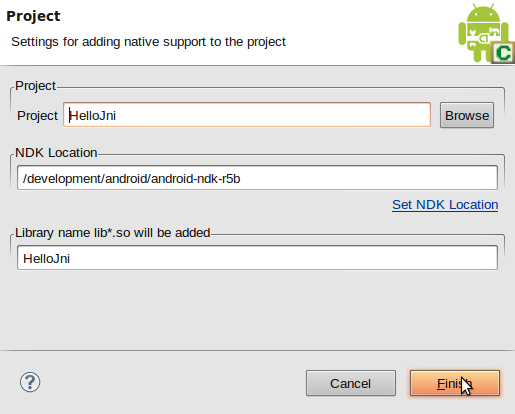This screenshot has width=515, height=414.
Task: Confirm the wizard with Finish
Action: pos(455,383)
